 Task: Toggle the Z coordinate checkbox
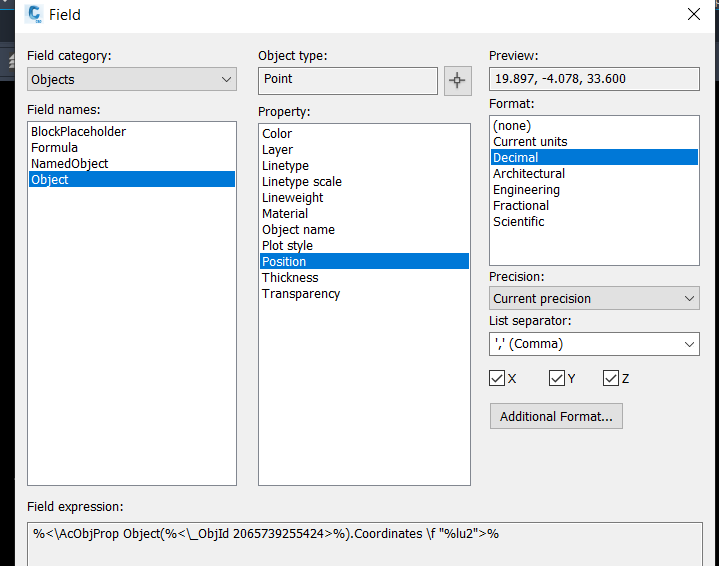point(611,378)
